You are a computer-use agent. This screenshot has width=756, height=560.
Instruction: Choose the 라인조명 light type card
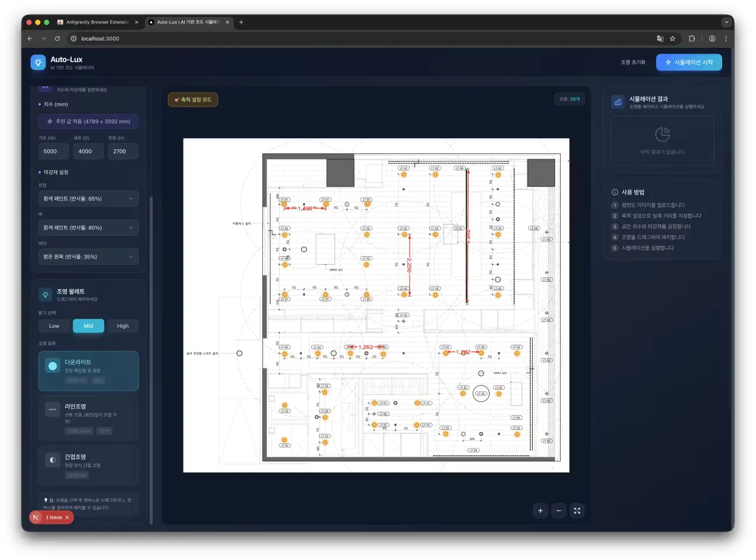point(89,418)
